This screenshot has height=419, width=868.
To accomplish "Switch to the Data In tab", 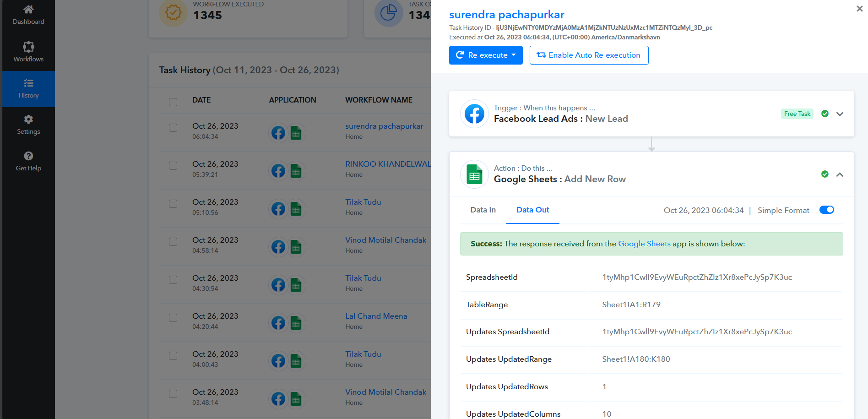I will click(x=483, y=210).
